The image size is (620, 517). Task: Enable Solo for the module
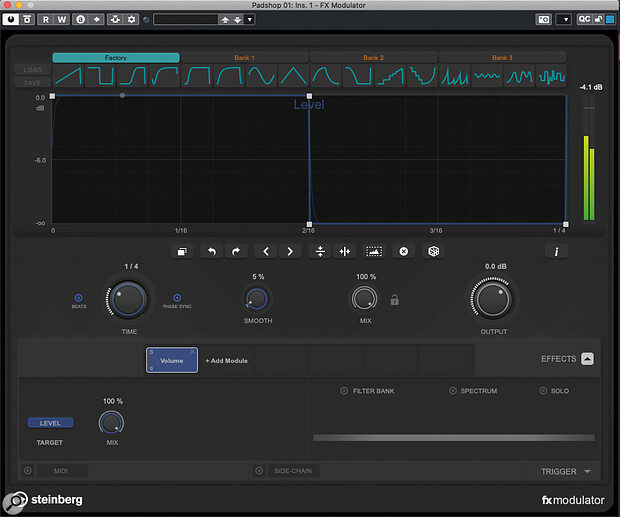(x=543, y=391)
